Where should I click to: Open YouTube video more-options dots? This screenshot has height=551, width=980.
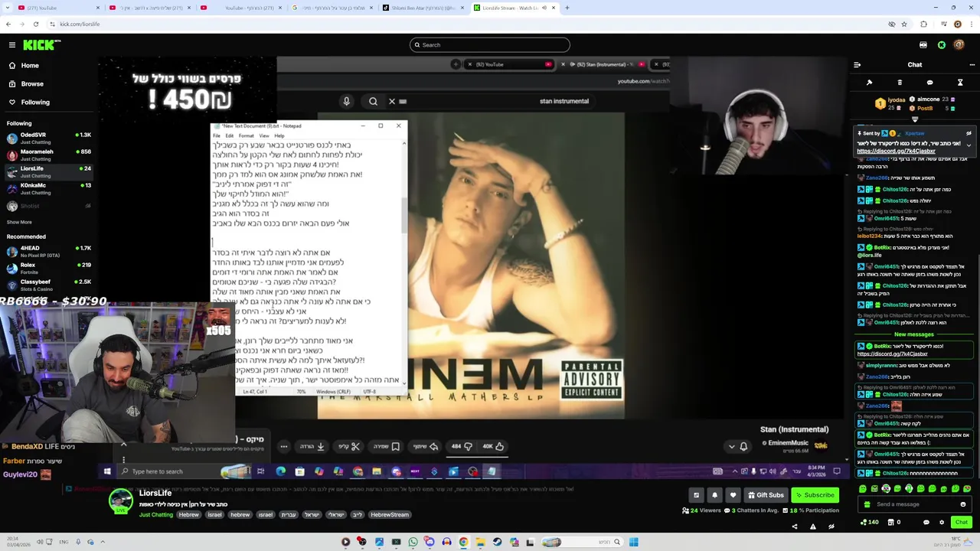[283, 446]
